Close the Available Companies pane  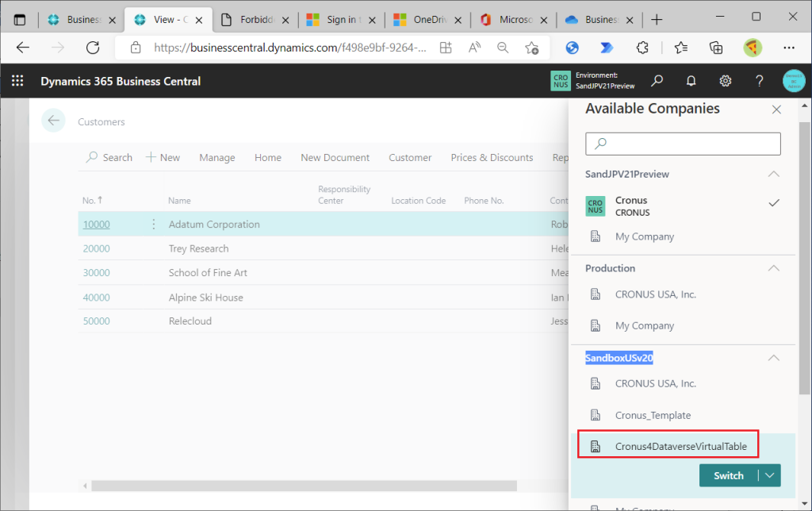click(x=776, y=109)
